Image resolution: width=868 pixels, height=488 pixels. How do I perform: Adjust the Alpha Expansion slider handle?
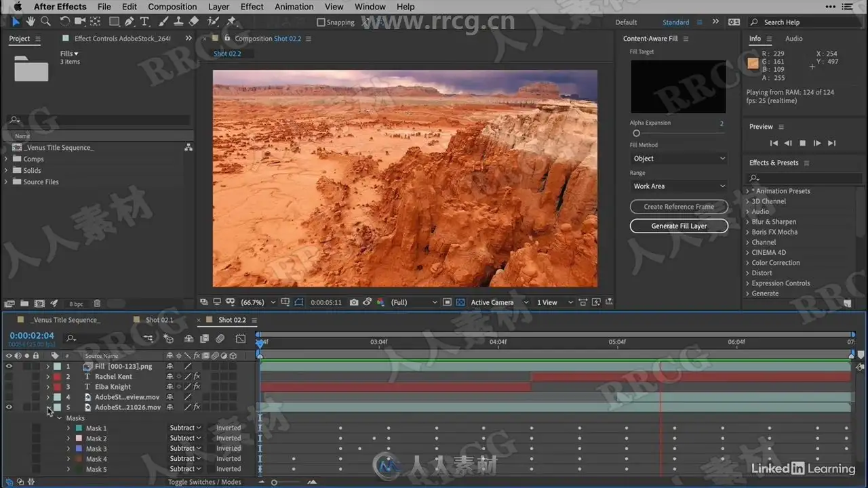636,134
